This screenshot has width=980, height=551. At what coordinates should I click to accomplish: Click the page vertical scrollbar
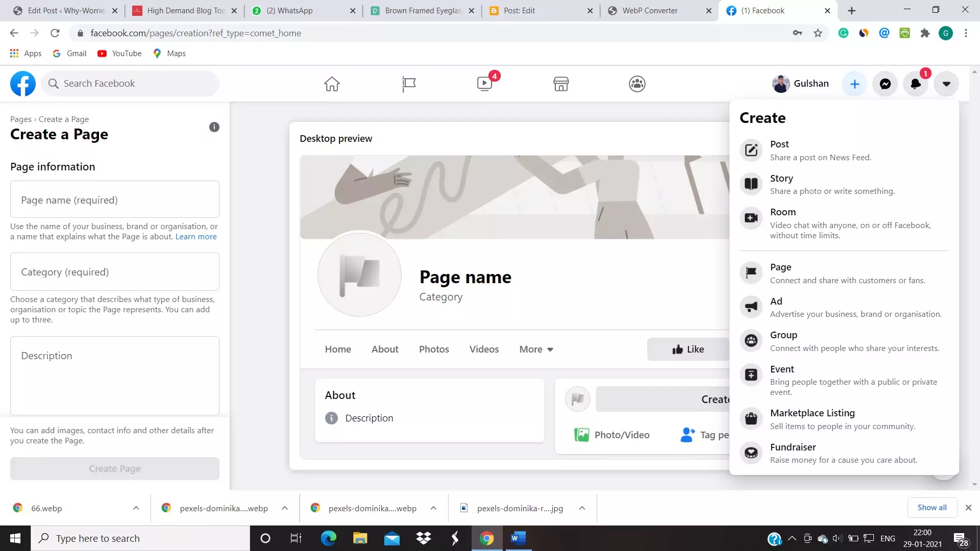pyautogui.click(x=974, y=278)
